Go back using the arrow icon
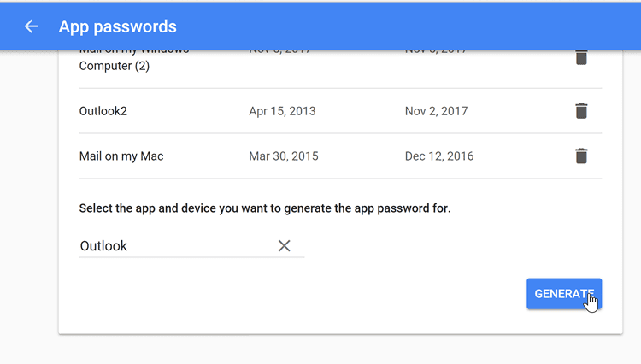641x364 pixels. (31, 26)
